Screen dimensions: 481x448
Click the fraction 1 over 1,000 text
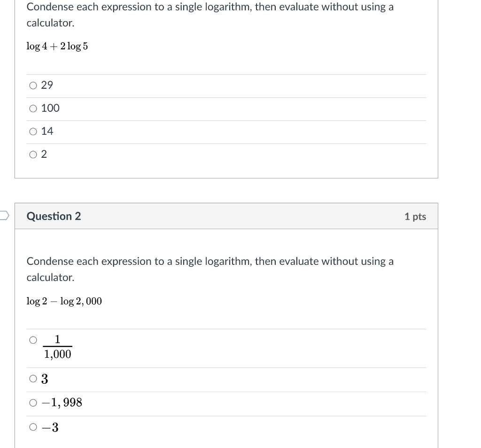pyautogui.click(x=57, y=347)
